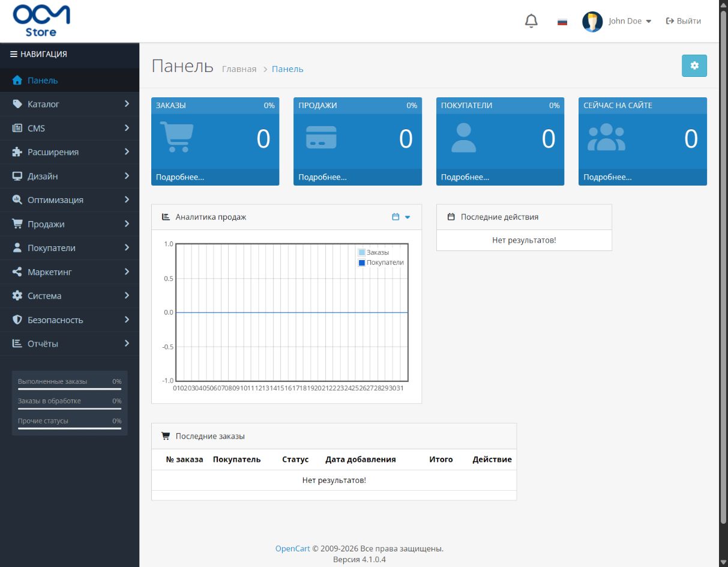Click the Выйти logout link
The image size is (728, 567).
click(x=684, y=21)
